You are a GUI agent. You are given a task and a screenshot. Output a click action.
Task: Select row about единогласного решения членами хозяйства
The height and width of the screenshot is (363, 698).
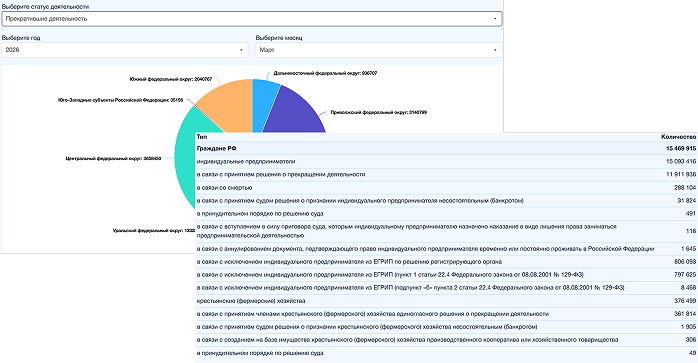446,314
